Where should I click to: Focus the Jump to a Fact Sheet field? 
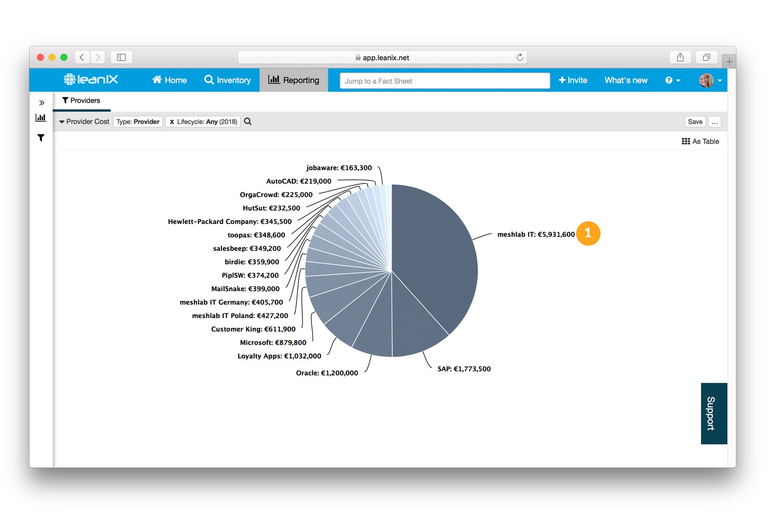point(445,81)
